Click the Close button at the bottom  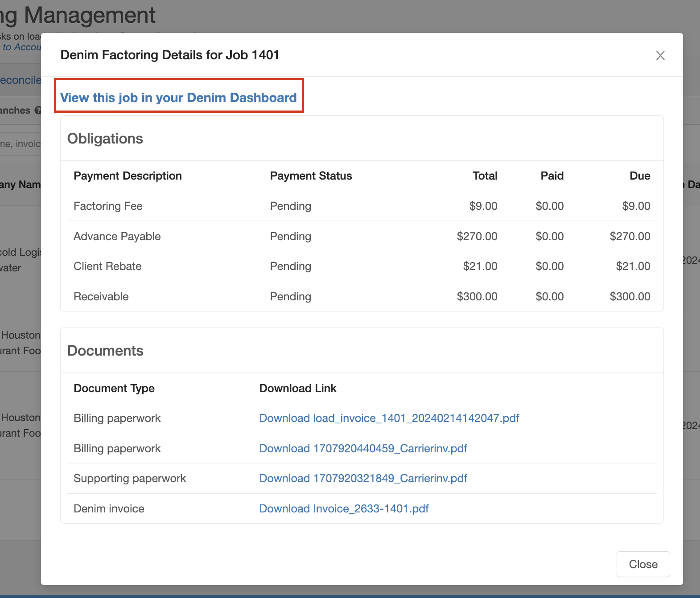point(643,564)
